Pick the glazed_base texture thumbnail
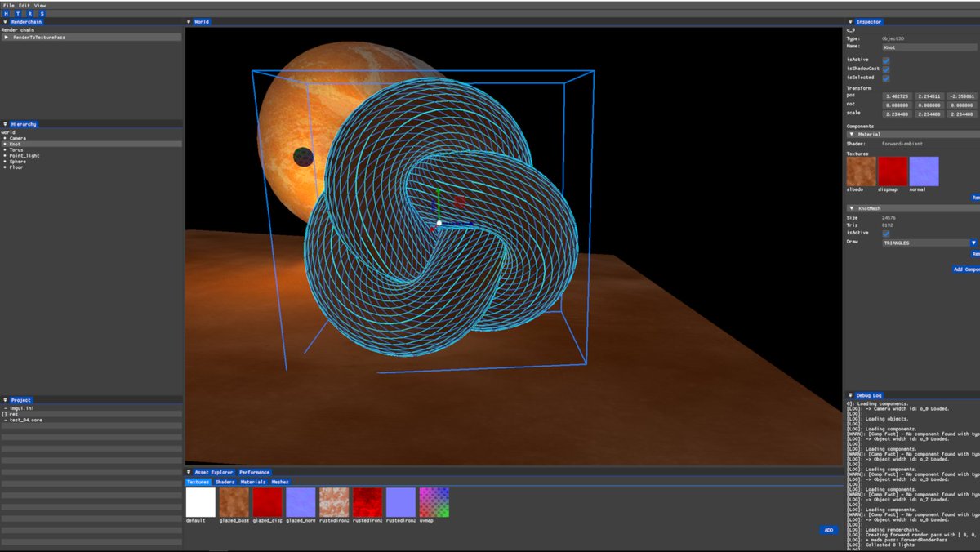 (234, 502)
